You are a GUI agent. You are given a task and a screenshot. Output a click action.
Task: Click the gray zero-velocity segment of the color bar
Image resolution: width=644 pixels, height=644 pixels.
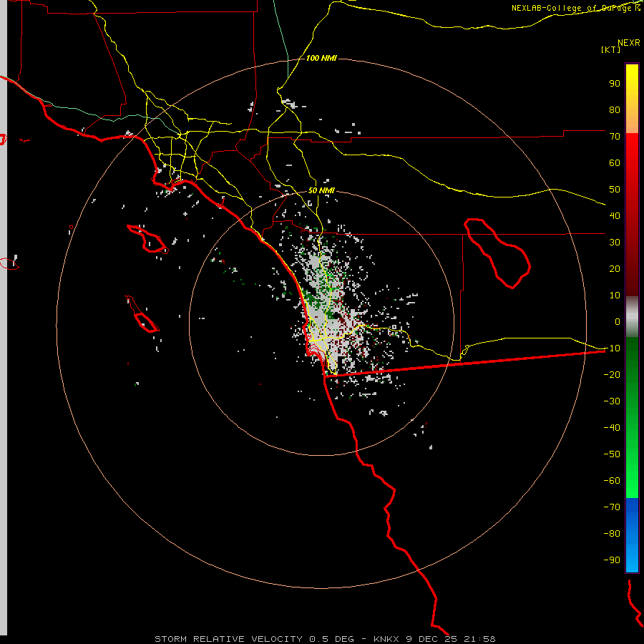[632, 316]
